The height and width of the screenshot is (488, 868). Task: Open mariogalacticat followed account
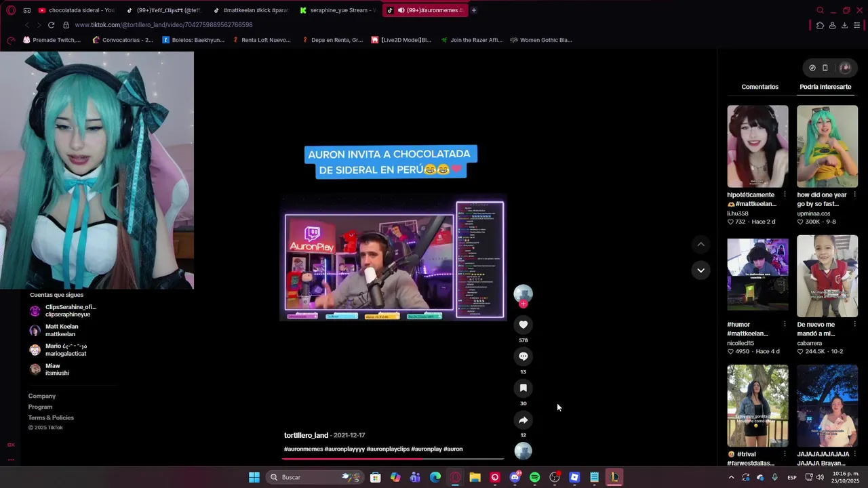pos(58,350)
